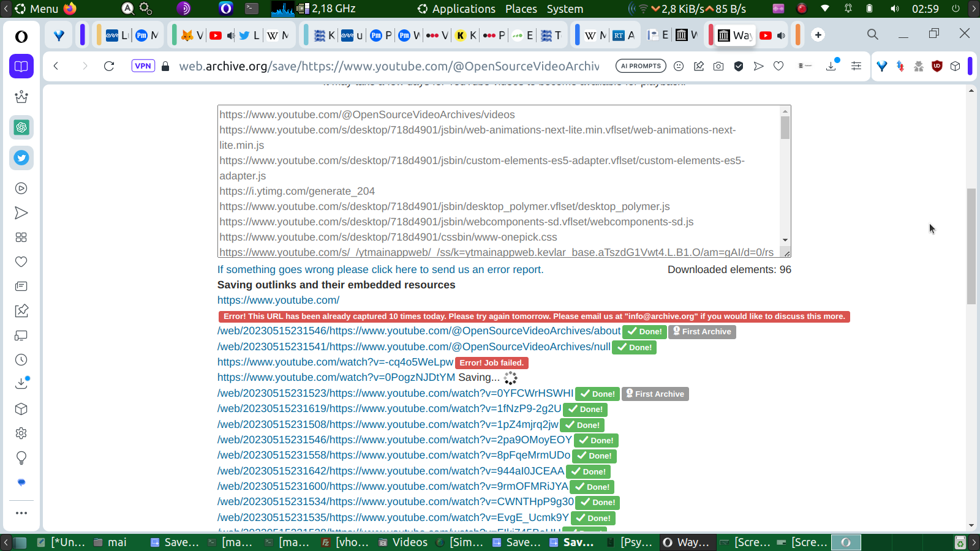The width and height of the screenshot is (980, 551).
Task: Open the failed watch?v=-cq4o5WeLpw link
Action: pyautogui.click(x=335, y=362)
